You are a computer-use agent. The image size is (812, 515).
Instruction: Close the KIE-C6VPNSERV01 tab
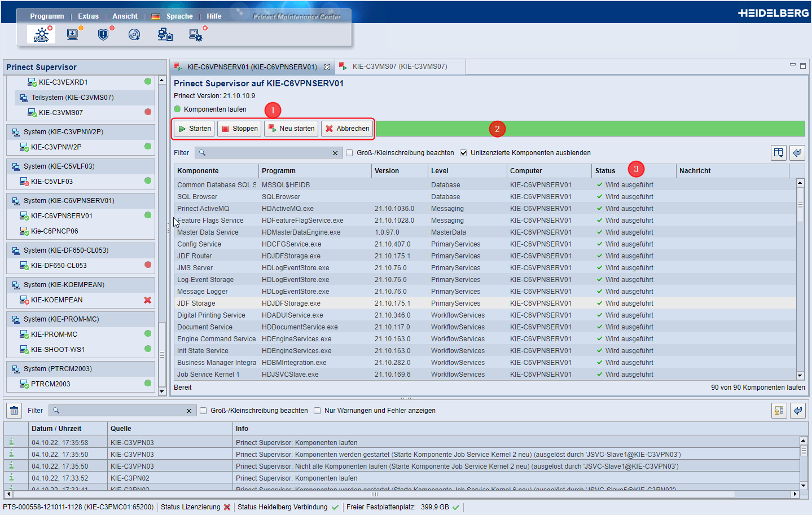click(327, 67)
